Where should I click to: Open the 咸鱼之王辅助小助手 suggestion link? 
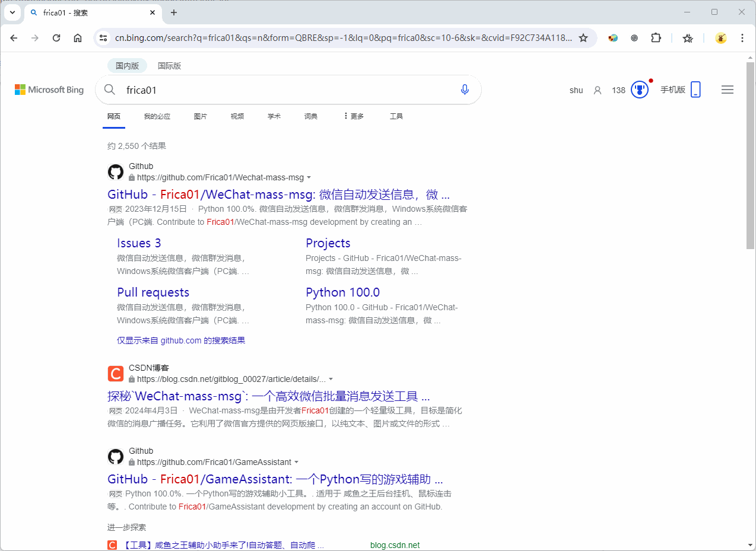[x=224, y=545]
